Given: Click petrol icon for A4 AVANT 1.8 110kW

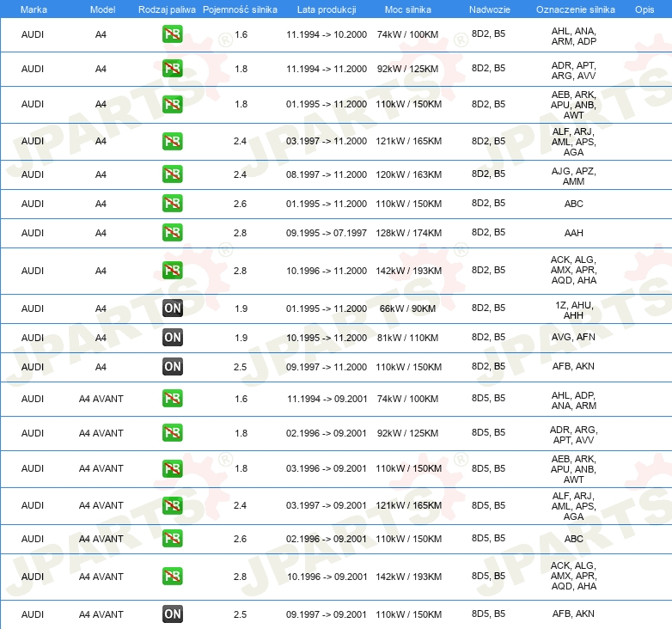Looking at the screenshot, I should click(x=173, y=469).
